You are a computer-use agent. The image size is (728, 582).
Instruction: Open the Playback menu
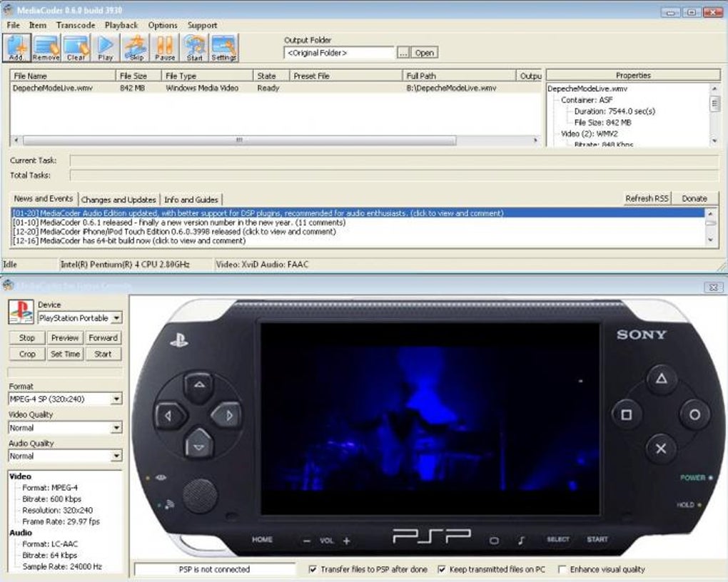tap(121, 25)
